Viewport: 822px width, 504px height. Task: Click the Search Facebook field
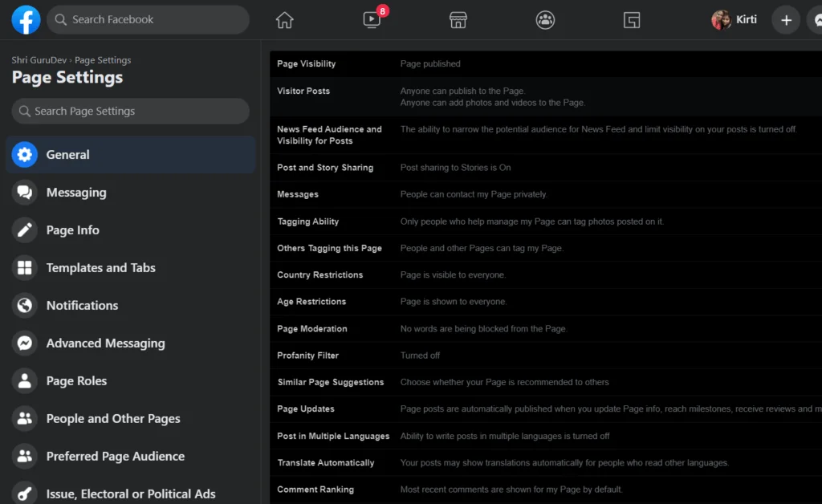148,19
